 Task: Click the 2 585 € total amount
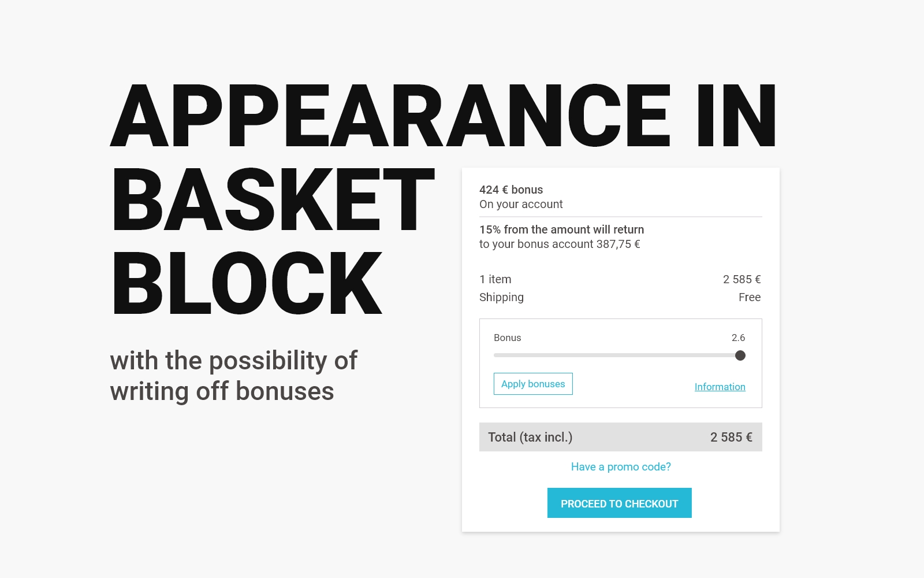coord(731,437)
